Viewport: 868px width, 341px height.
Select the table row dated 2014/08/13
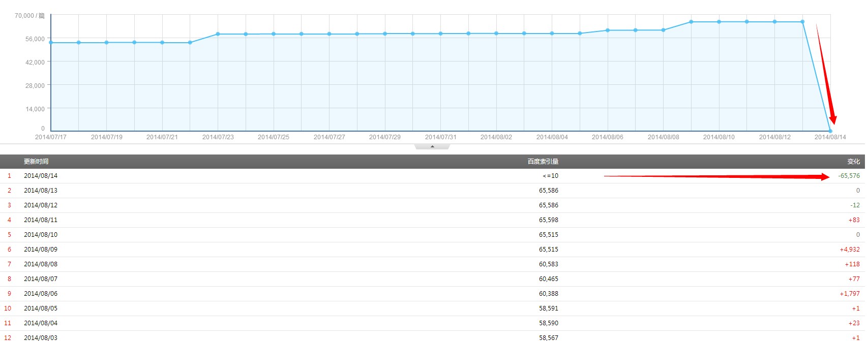(x=41, y=191)
